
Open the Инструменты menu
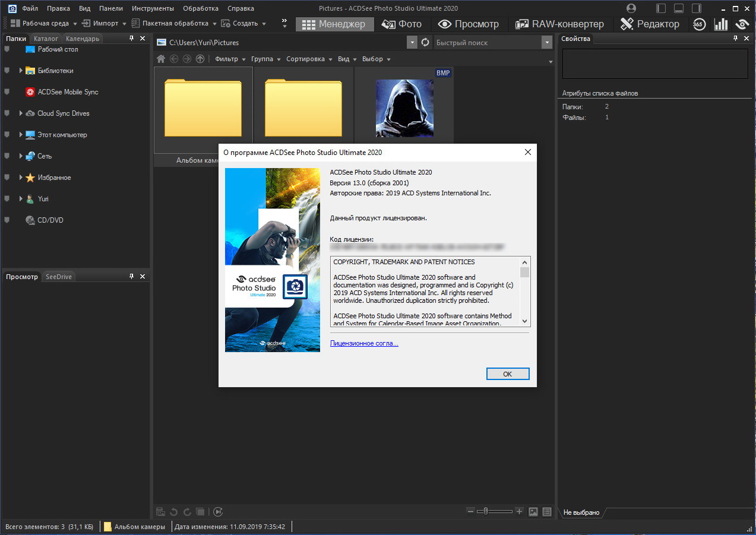153,8
